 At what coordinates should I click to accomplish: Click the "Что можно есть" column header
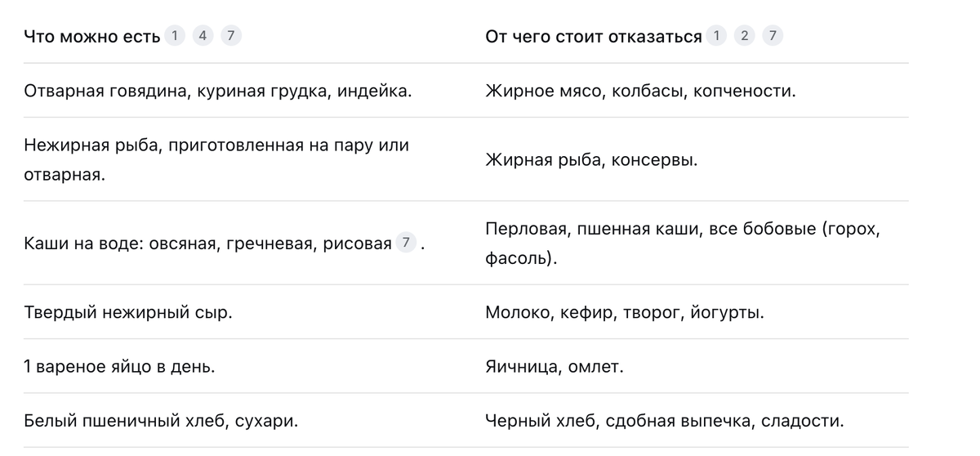pos(92,37)
